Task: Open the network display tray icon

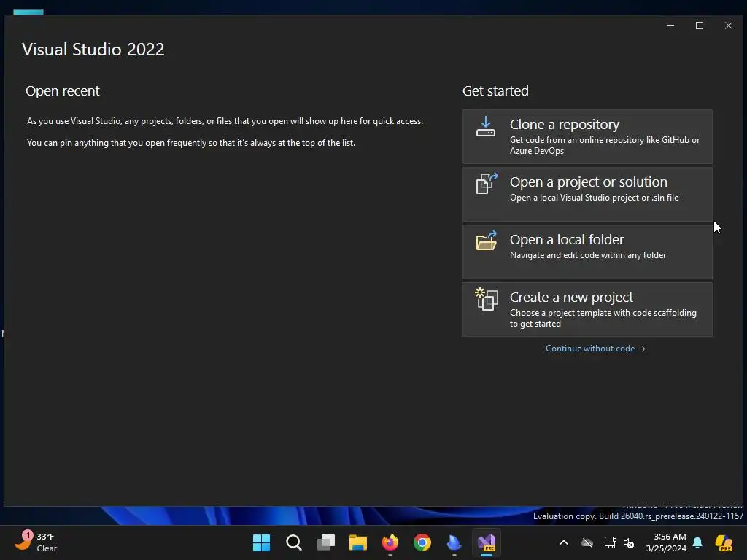Action: pyautogui.click(x=610, y=542)
